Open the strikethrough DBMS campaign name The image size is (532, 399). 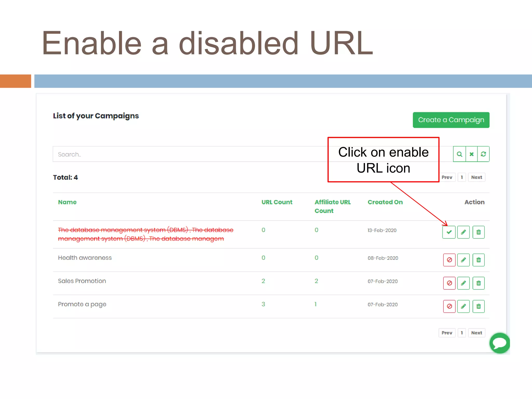(146, 234)
